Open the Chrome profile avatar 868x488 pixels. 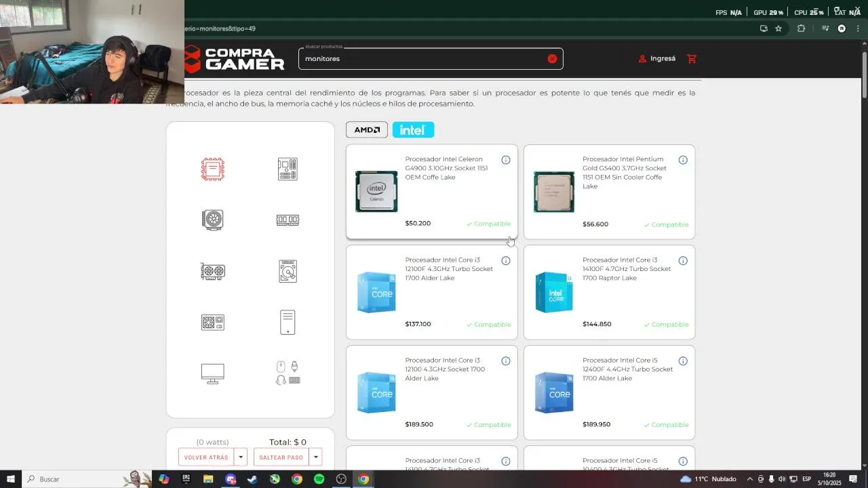[842, 28]
